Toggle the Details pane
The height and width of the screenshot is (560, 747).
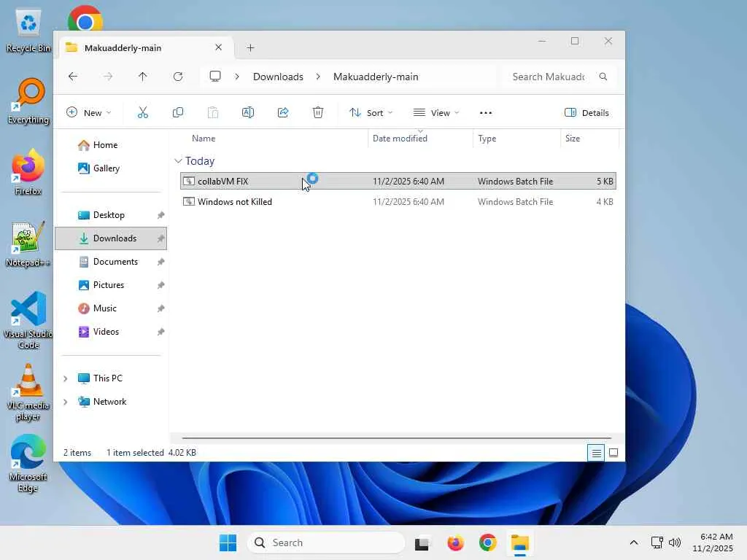pyautogui.click(x=587, y=112)
